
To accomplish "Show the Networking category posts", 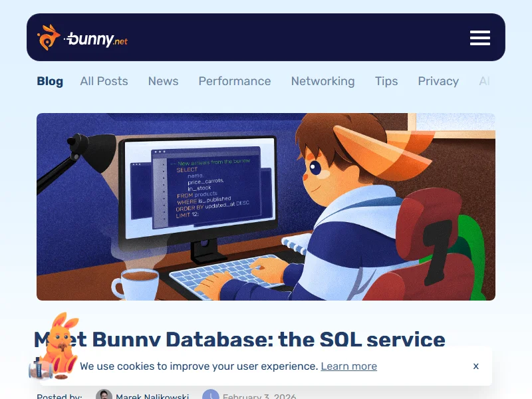I will (x=323, y=81).
